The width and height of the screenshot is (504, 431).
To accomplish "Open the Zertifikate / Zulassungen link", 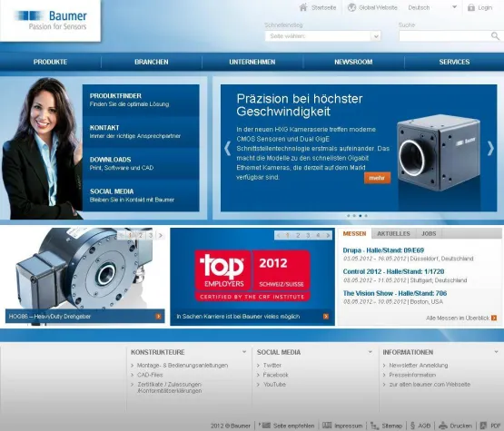I will 170,387.
